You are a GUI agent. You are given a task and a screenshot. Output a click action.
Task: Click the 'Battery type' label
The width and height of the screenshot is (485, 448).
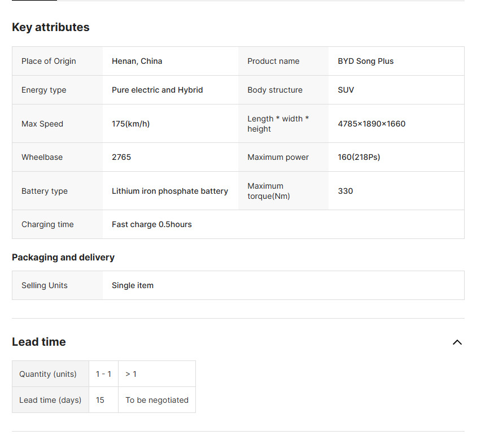[x=45, y=191]
